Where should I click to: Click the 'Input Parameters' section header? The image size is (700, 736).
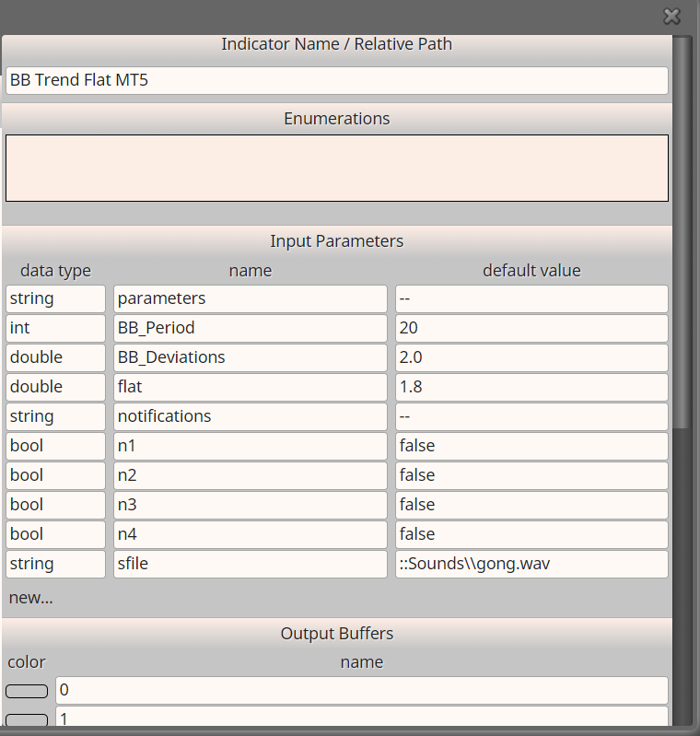click(336, 241)
